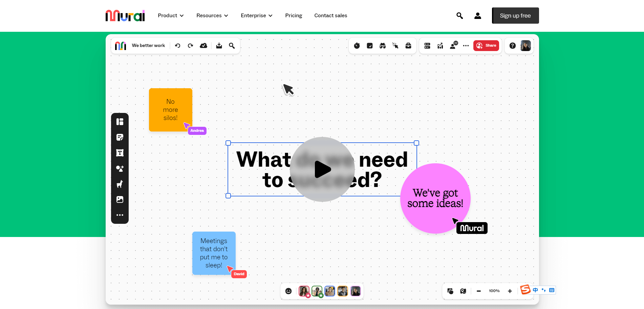Image resolution: width=644 pixels, height=309 pixels.
Task: Open the emoji reactions smiley icon
Action: coord(288,291)
